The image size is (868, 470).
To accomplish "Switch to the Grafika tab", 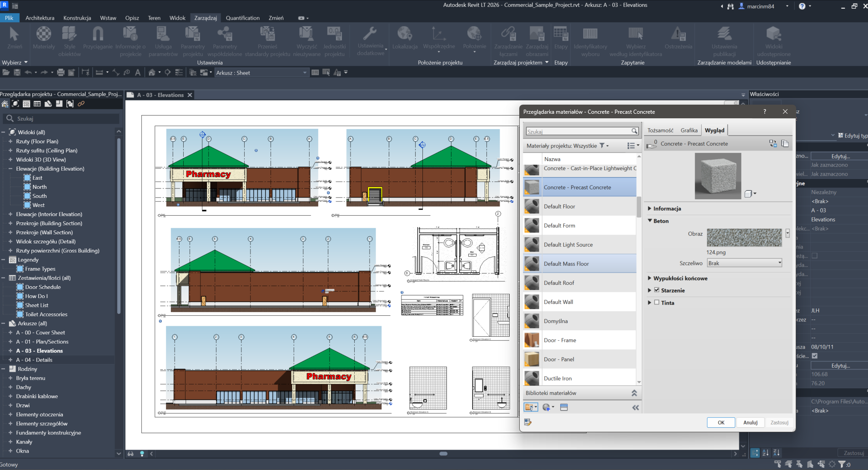I will coord(689,130).
